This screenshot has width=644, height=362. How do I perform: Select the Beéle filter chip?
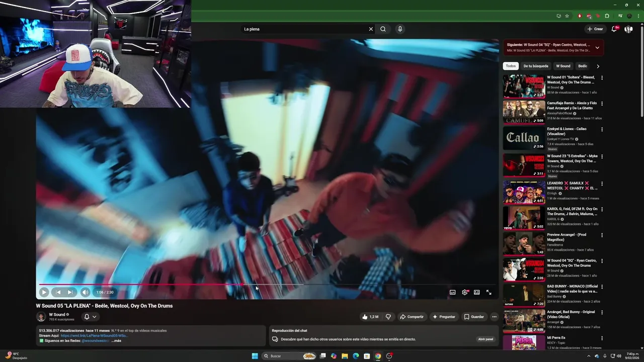(x=582, y=66)
